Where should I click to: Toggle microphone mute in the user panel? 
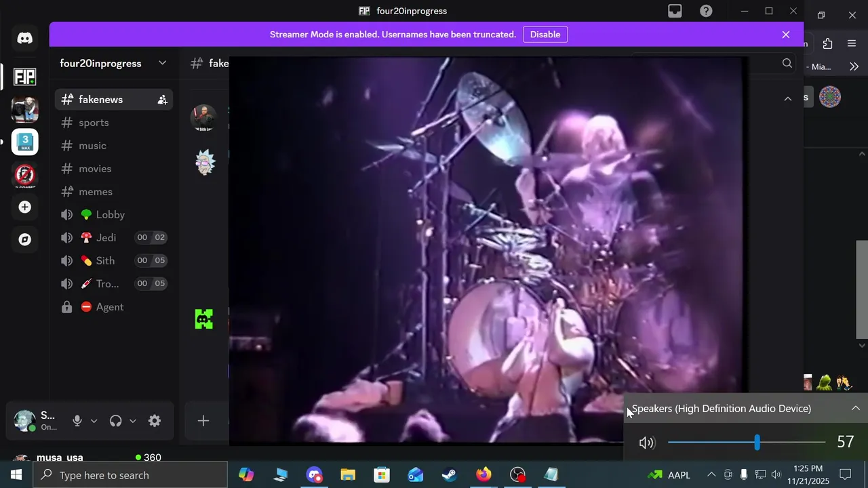point(77,421)
